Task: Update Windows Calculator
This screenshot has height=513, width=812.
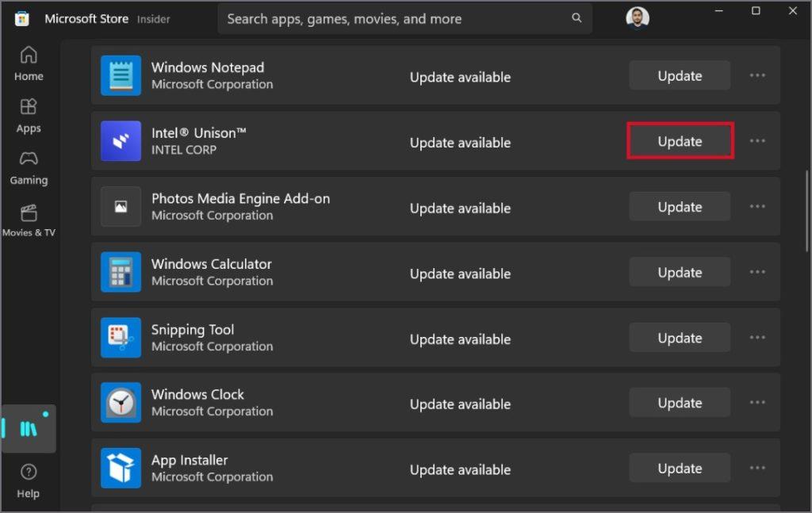Action: (680, 272)
